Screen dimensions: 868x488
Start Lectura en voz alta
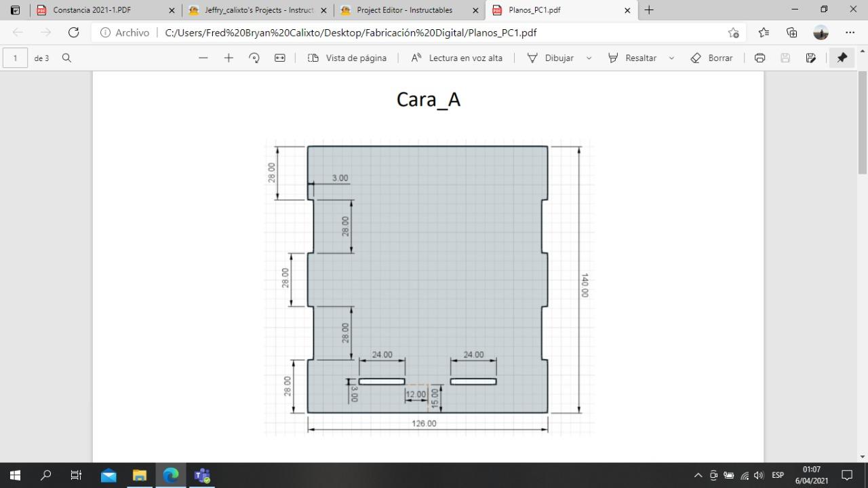(x=457, y=58)
